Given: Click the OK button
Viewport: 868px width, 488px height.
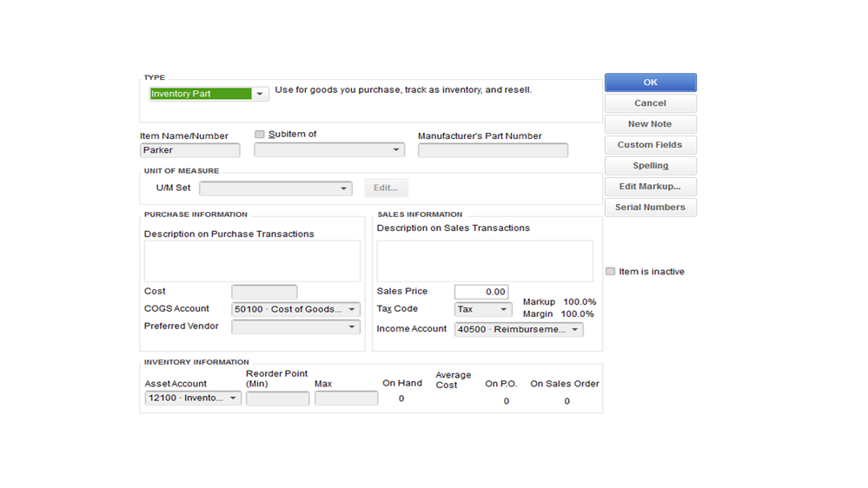Looking at the screenshot, I should (x=651, y=82).
